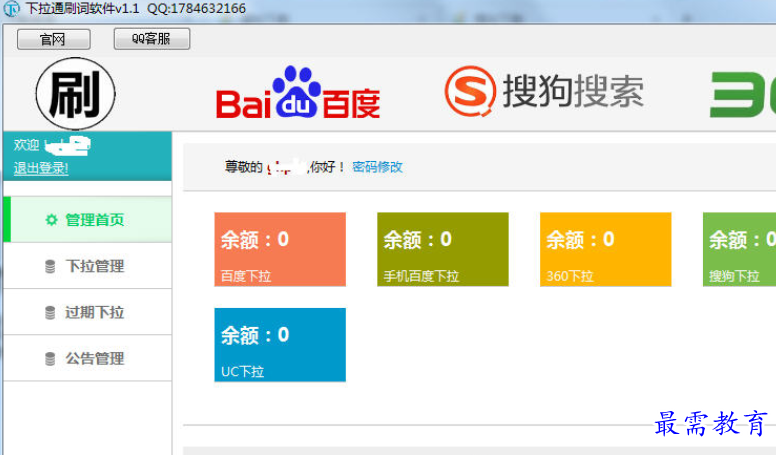The width and height of the screenshot is (776, 455).
Task: Open 公告管理 in sidebar
Action: (x=88, y=358)
